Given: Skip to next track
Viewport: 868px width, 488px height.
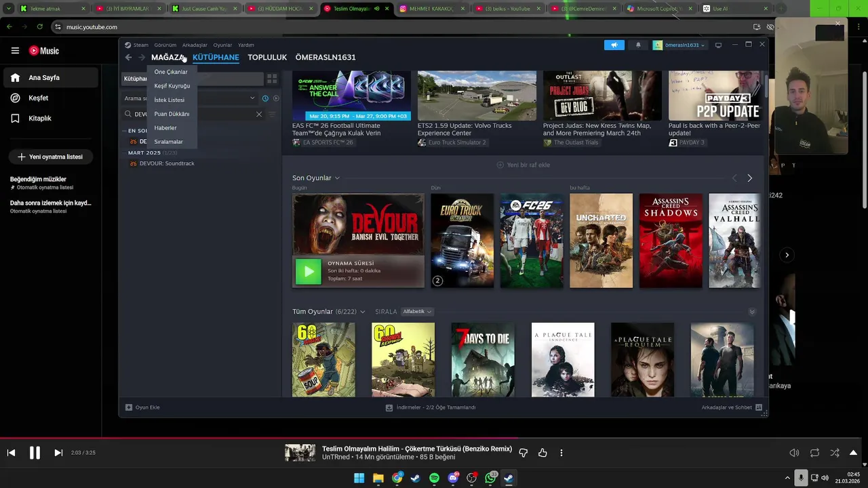Looking at the screenshot, I should pyautogui.click(x=58, y=453).
